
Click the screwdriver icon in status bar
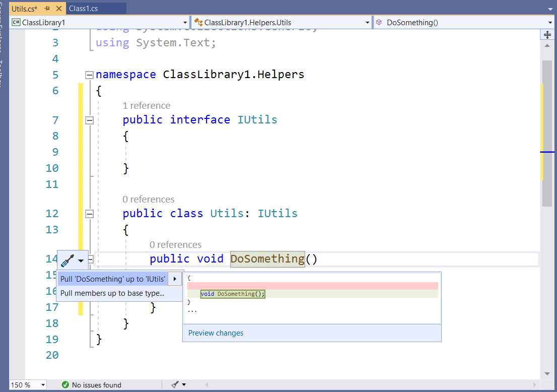tap(175, 384)
